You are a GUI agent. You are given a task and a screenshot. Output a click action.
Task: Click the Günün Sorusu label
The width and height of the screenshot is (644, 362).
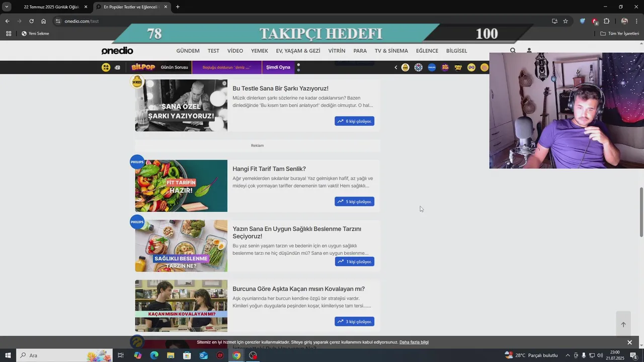point(174,67)
